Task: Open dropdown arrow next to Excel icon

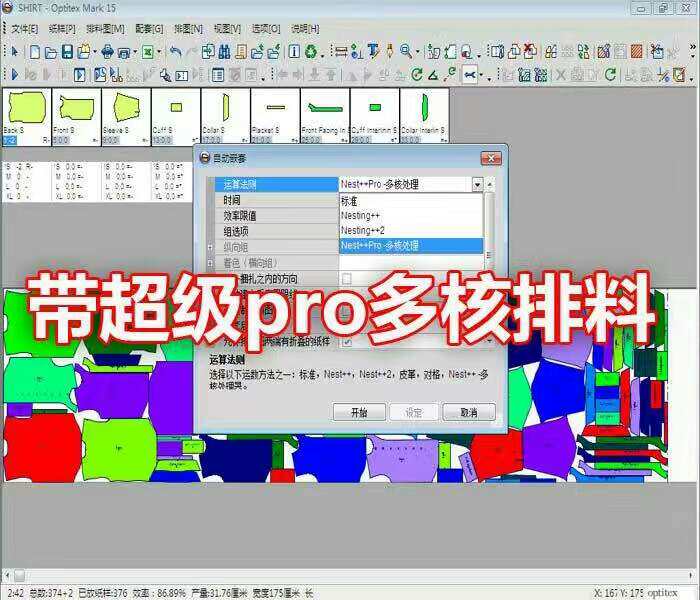Action: point(159,52)
